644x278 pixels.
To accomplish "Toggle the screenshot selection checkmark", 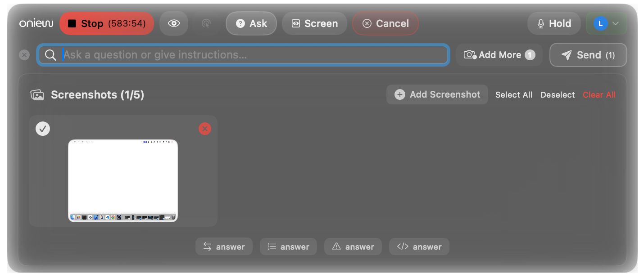I will 43,129.
